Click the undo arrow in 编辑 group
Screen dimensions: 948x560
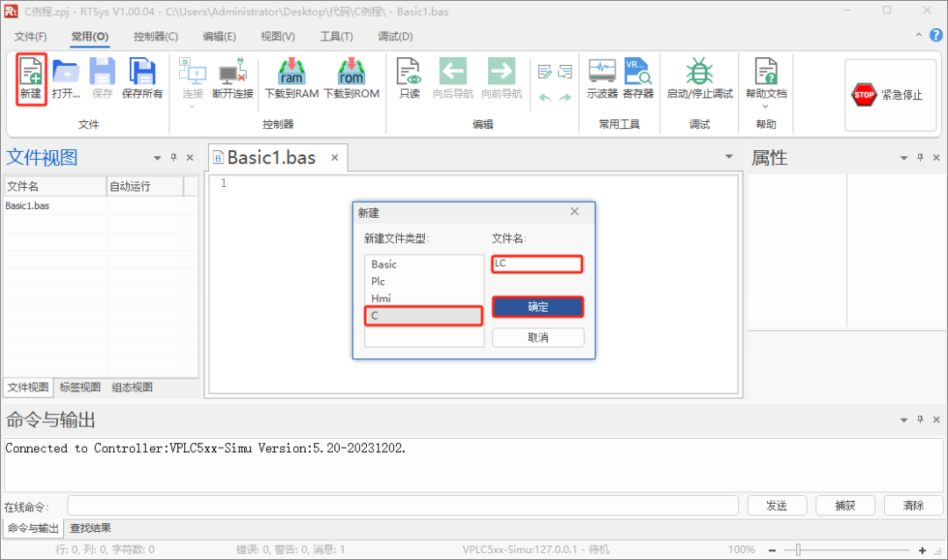coord(545,97)
